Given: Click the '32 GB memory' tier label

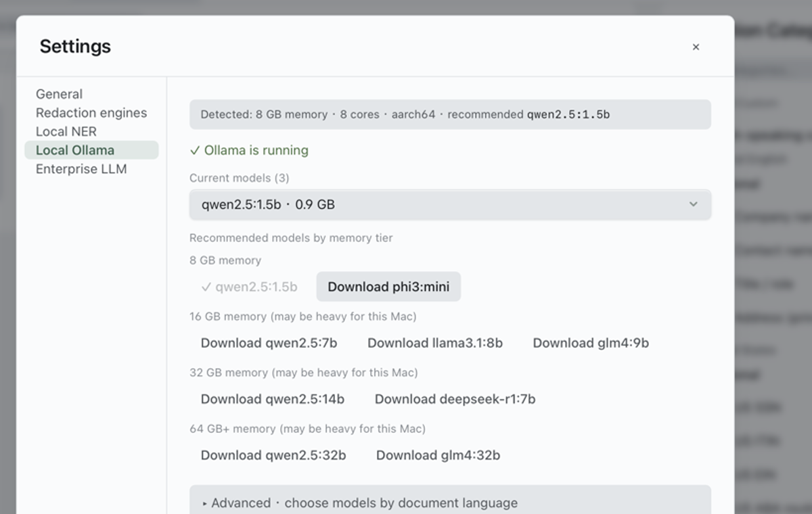Looking at the screenshot, I should (x=304, y=373).
